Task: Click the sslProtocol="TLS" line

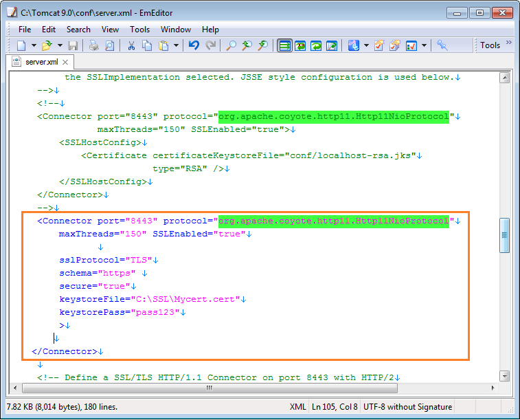Action: pyautogui.click(x=106, y=260)
